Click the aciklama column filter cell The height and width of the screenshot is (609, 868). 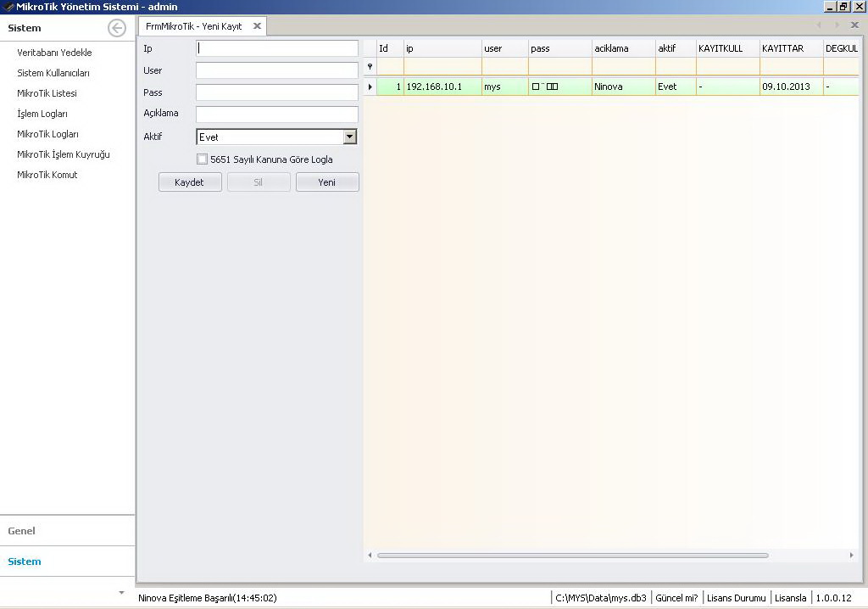tap(624, 66)
